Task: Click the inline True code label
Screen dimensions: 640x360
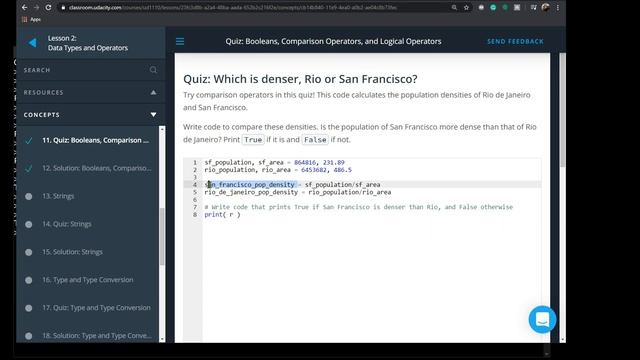Action: 253,140
